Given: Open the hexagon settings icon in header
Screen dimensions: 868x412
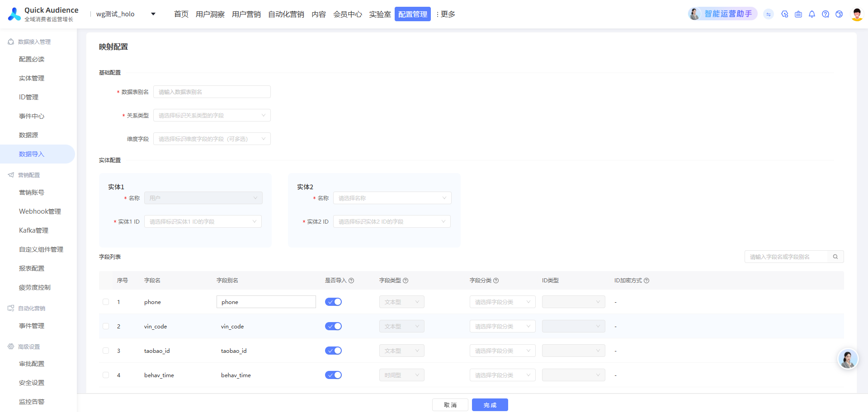Looking at the screenshot, I should click(x=785, y=14).
